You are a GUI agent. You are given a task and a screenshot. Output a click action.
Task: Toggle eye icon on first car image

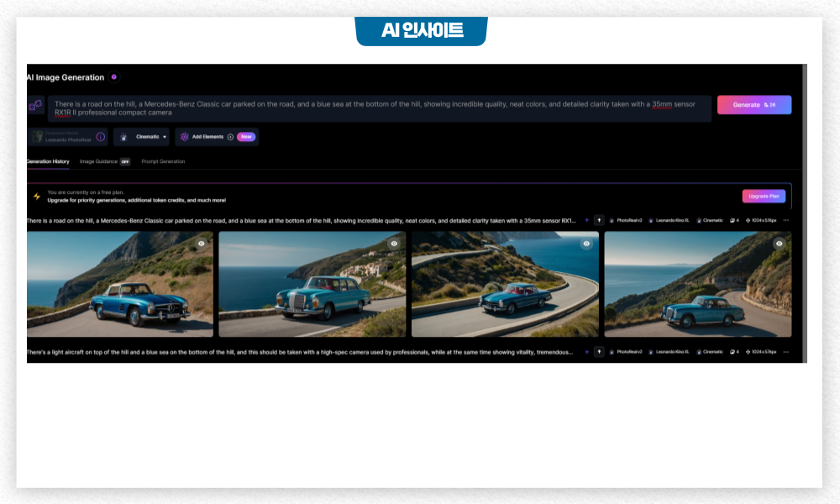point(202,243)
